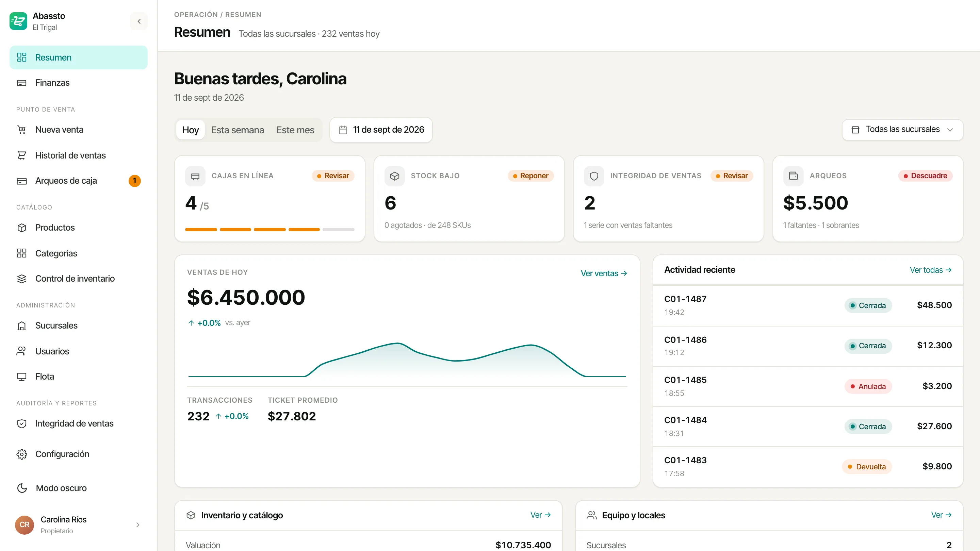
Task: Click the Usuarios people icon
Action: [22, 351]
